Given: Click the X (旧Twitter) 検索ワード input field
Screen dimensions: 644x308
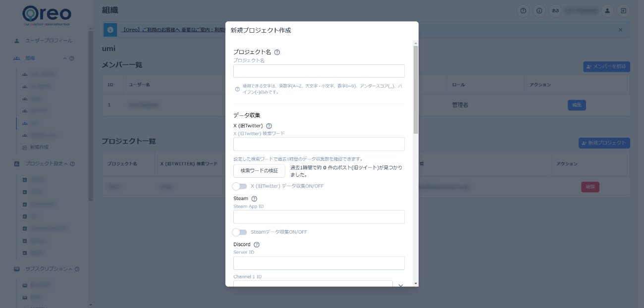Looking at the screenshot, I should (319, 144).
